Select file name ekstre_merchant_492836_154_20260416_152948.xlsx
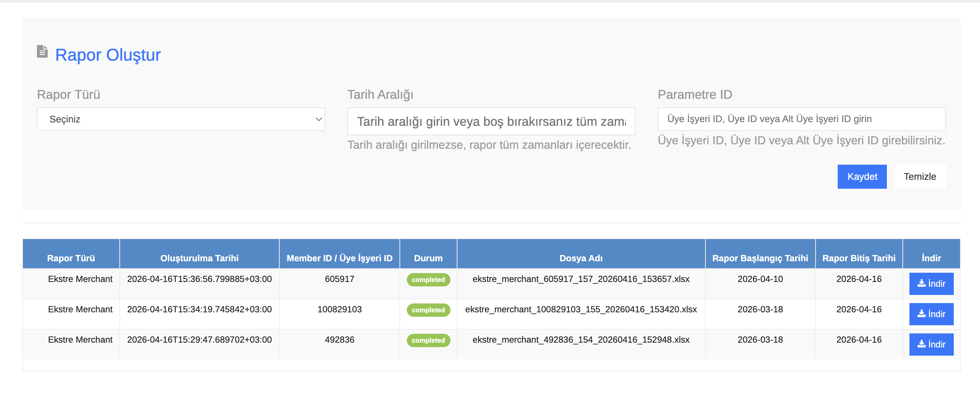The height and width of the screenshot is (393, 980). [581, 340]
